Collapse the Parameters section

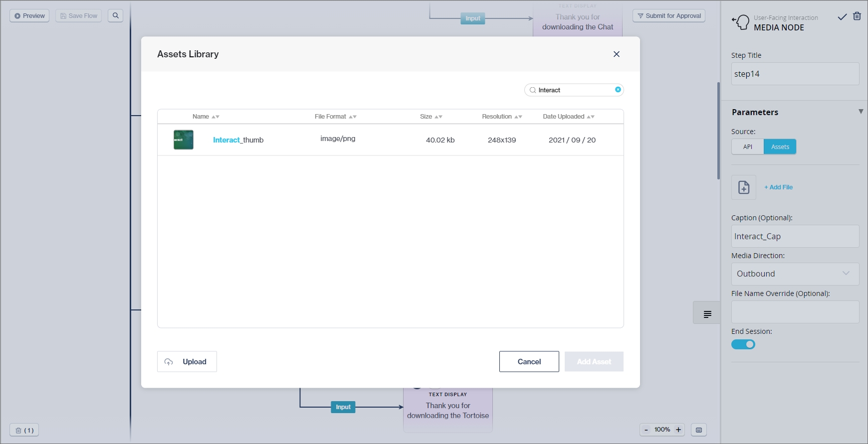[860, 112]
